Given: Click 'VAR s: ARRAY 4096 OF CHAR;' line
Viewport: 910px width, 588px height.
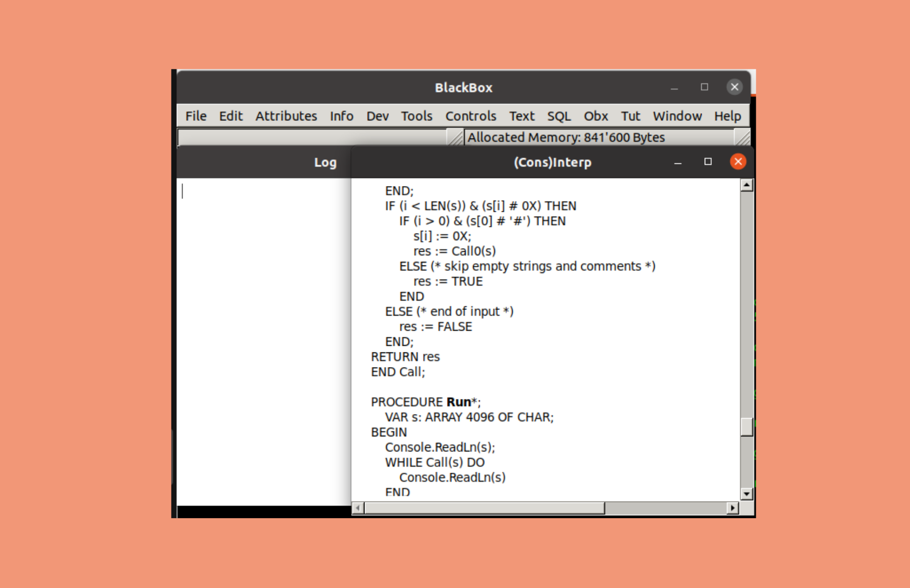Looking at the screenshot, I should tap(469, 418).
